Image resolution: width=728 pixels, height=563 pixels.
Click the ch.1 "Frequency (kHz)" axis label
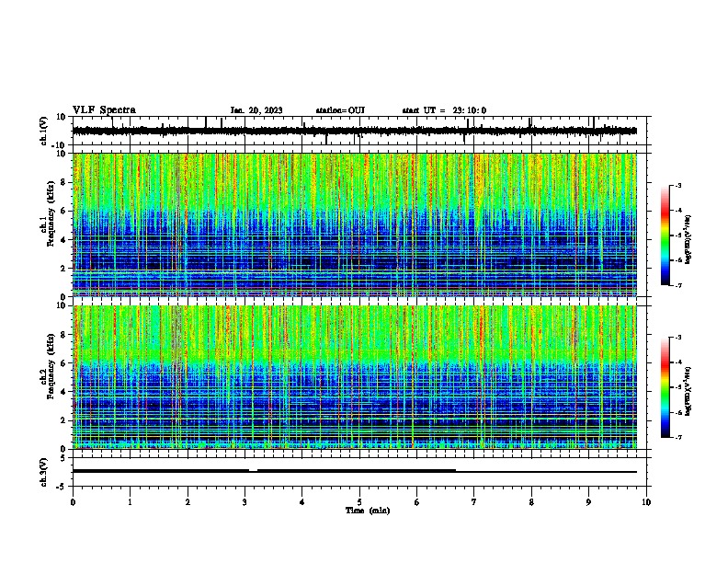(51, 213)
